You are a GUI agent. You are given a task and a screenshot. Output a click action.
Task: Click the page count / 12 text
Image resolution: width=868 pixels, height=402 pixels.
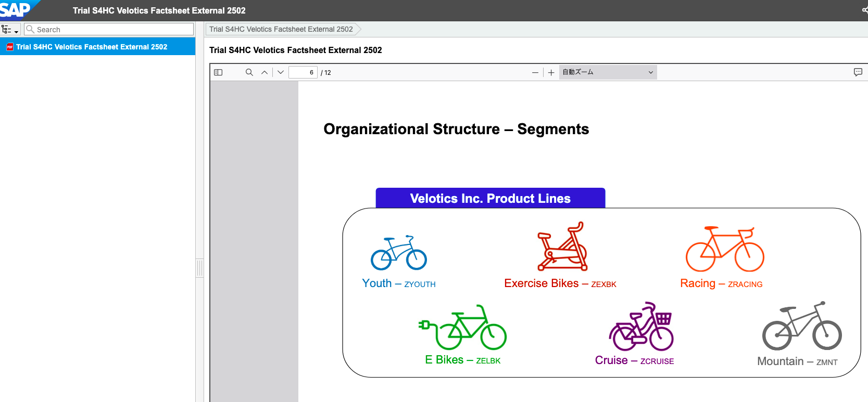(326, 73)
